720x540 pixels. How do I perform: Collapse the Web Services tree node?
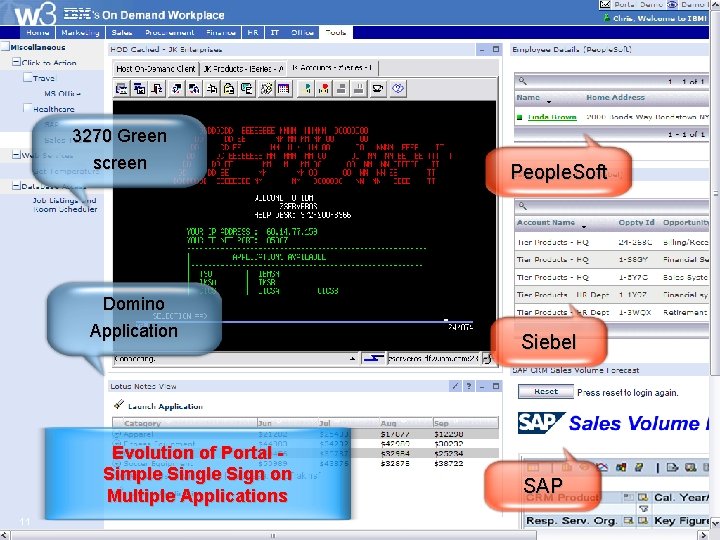pos(17,155)
